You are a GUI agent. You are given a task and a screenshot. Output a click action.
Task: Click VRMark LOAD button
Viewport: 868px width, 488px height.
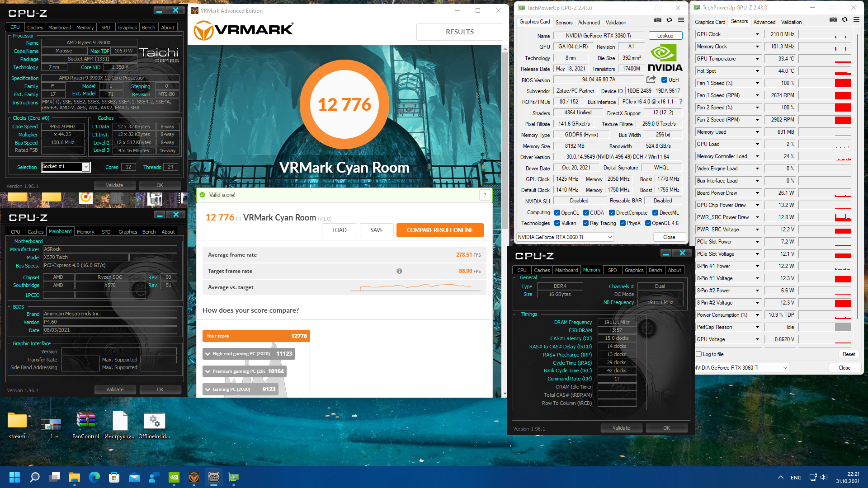340,230
